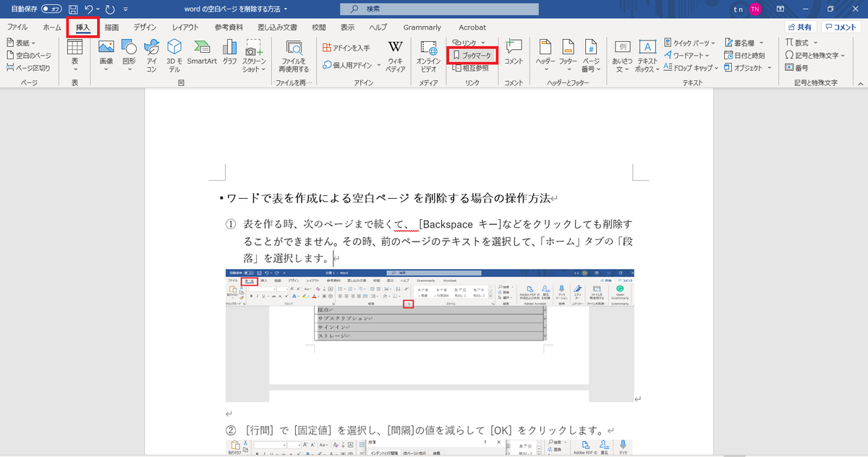Click the コメント button at top right

(x=841, y=27)
